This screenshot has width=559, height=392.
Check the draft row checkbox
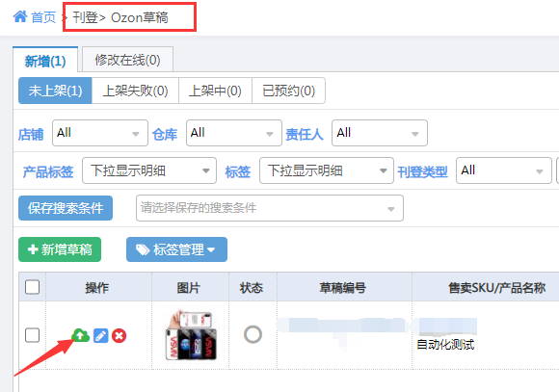coord(33,335)
